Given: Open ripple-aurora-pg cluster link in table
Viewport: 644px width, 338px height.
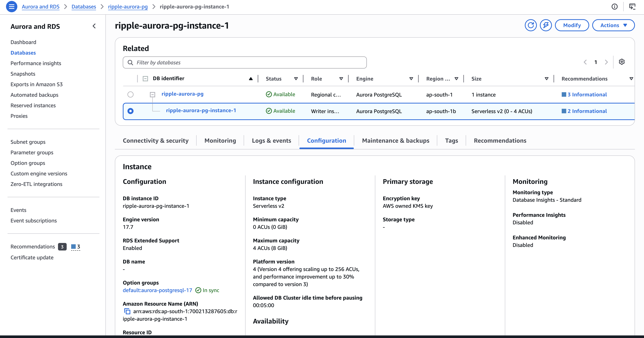Looking at the screenshot, I should coord(182,94).
